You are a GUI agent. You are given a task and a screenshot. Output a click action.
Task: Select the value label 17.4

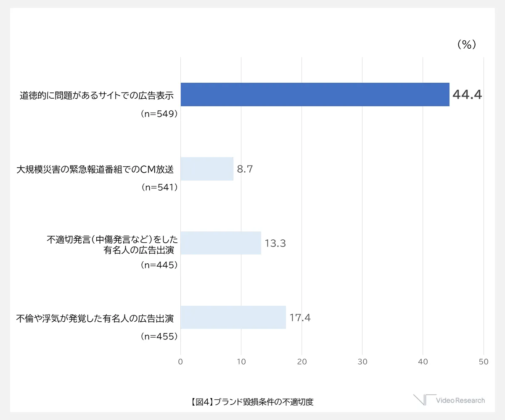(x=300, y=318)
